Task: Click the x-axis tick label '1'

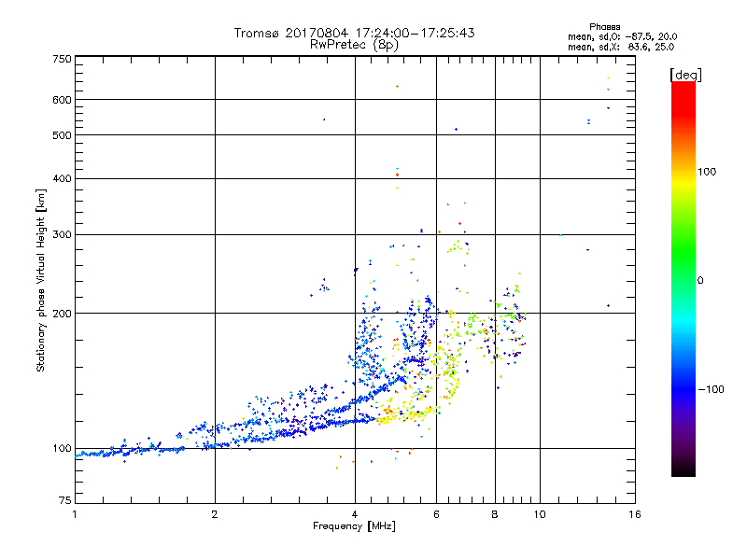Action: 75,514
